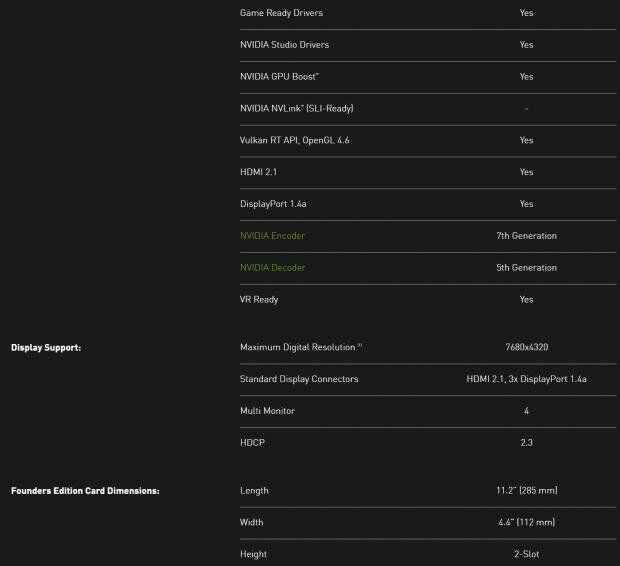Viewport: 620px width, 566px height.
Task: Click the 11.2" (285 mm) length value
Action: (526, 491)
